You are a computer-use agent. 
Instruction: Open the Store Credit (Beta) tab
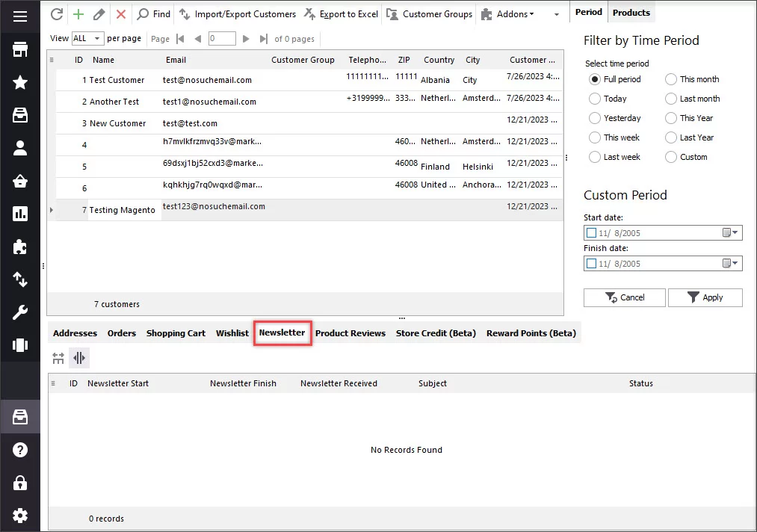pyautogui.click(x=436, y=333)
